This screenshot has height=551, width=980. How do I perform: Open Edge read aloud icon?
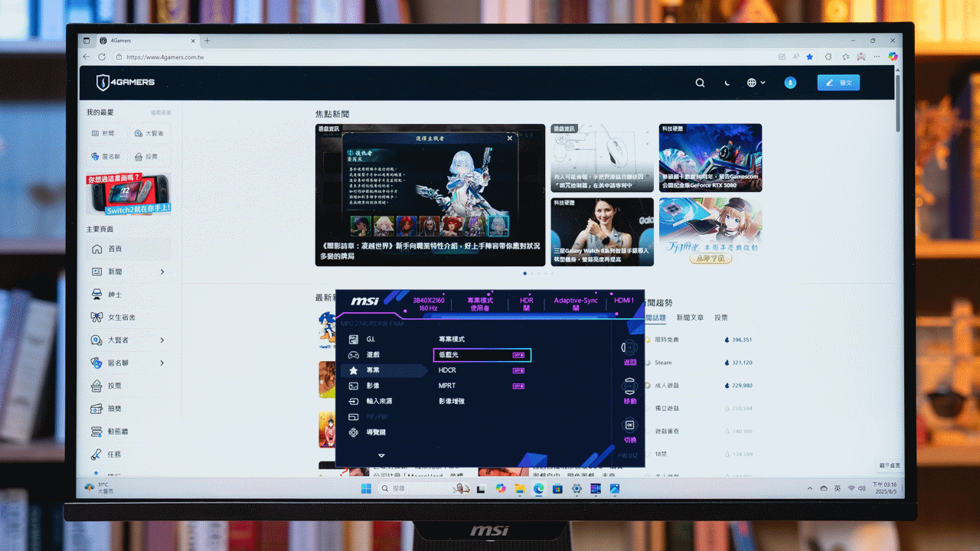pos(796,57)
